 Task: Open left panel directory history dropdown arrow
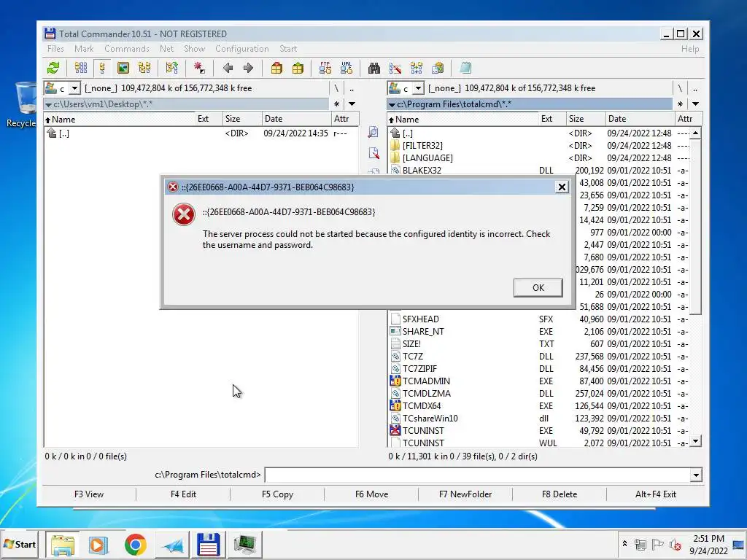352,104
